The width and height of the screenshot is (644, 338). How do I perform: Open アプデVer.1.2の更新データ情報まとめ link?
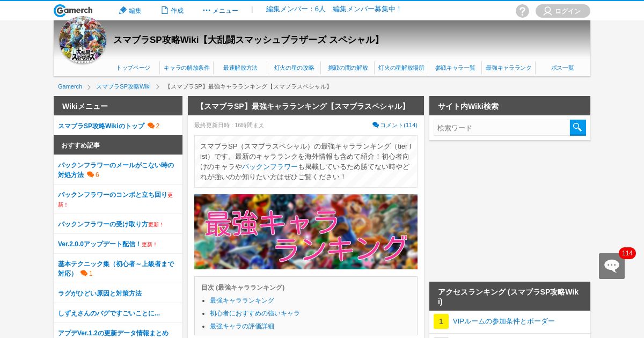[113, 333]
